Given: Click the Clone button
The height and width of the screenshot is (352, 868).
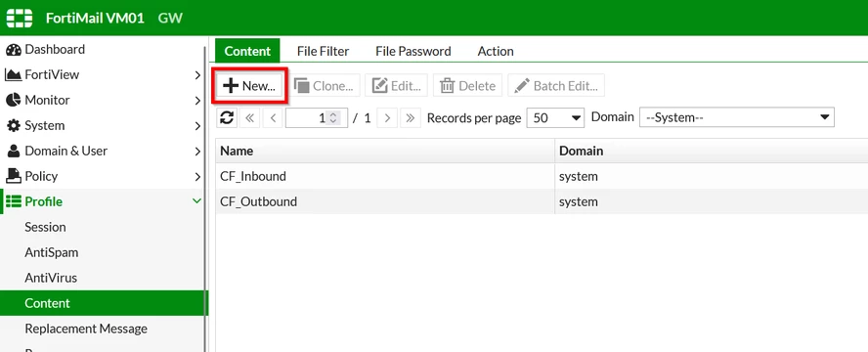Looking at the screenshot, I should tap(324, 86).
